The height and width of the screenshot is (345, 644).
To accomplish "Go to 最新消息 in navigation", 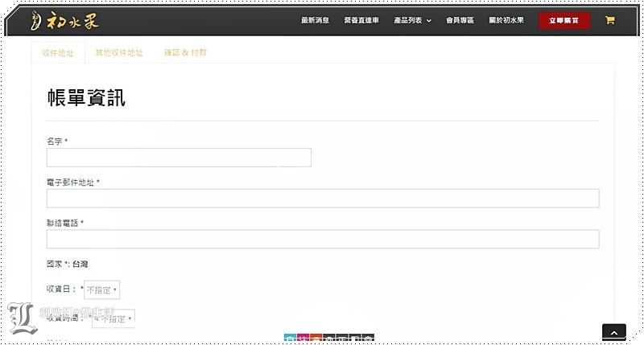I will (315, 21).
